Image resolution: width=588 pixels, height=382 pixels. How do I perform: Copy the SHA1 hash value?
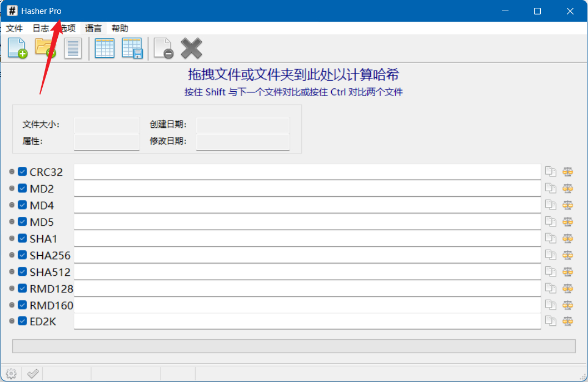pos(551,239)
